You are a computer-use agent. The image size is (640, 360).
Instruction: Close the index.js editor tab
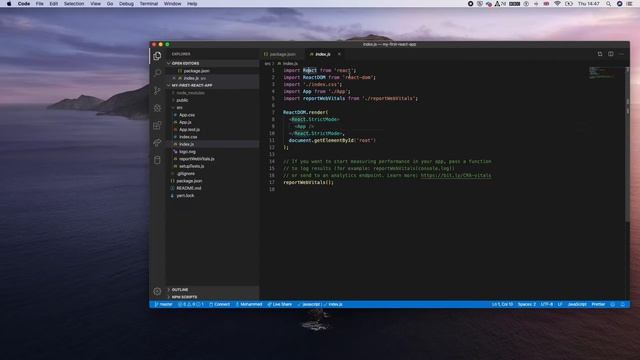pyautogui.click(x=339, y=54)
